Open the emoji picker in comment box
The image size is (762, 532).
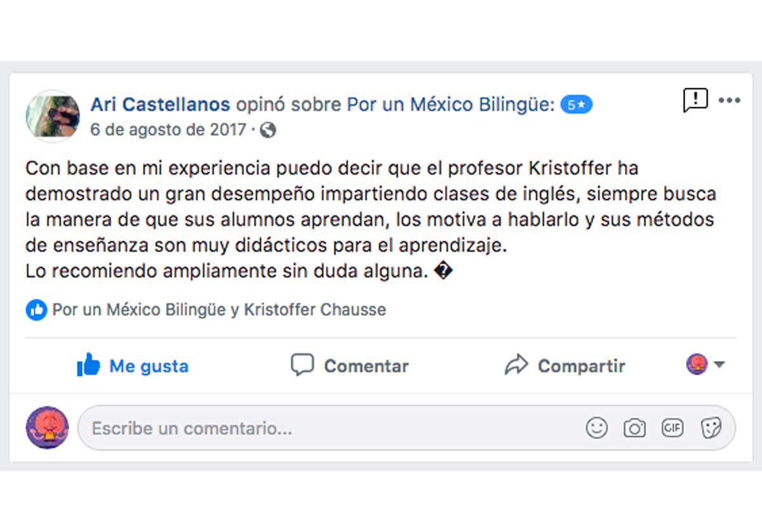(596, 429)
